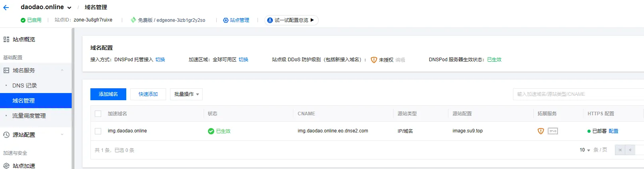Click the orange shield icon in 拓展服务

(x=541, y=131)
